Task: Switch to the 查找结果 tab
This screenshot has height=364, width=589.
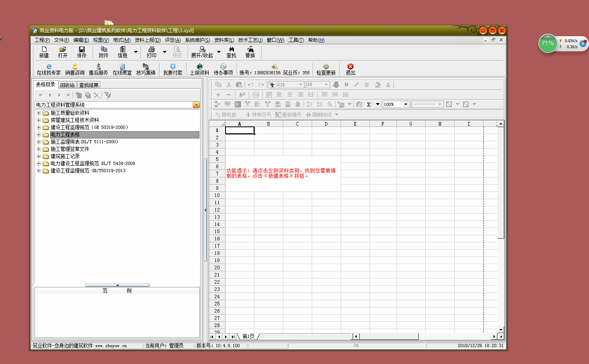Action: [89, 85]
